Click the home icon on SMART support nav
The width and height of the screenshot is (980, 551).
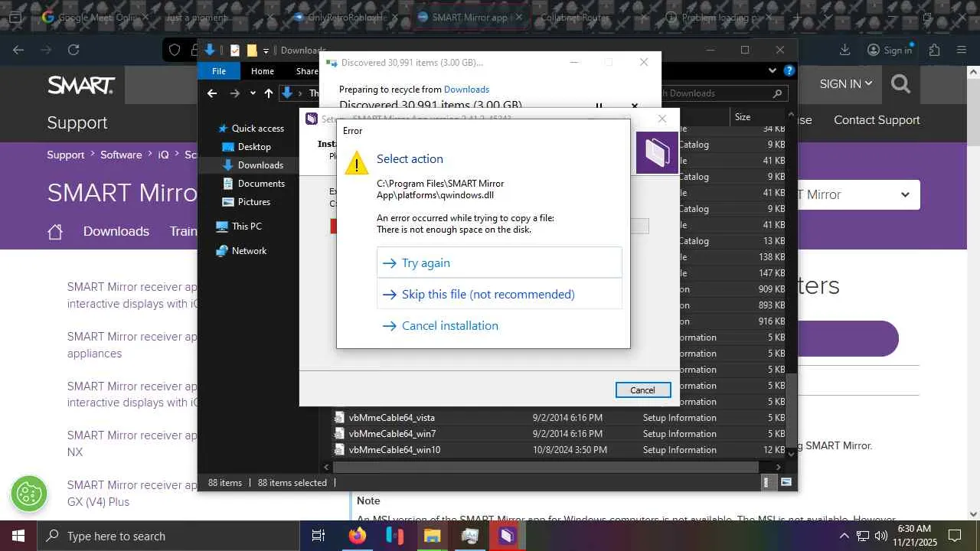tap(55, 232)
